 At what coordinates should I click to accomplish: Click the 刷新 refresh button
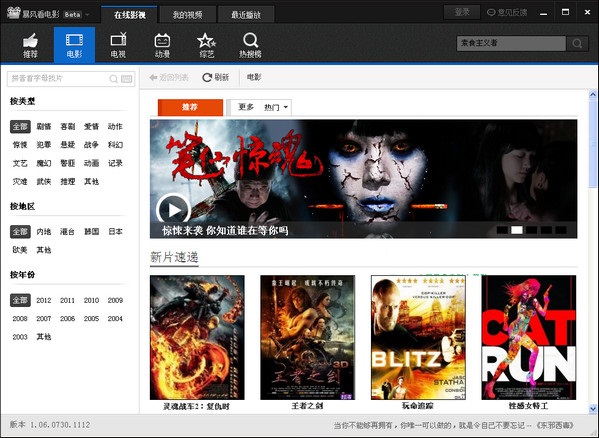(x=215, y=78)
